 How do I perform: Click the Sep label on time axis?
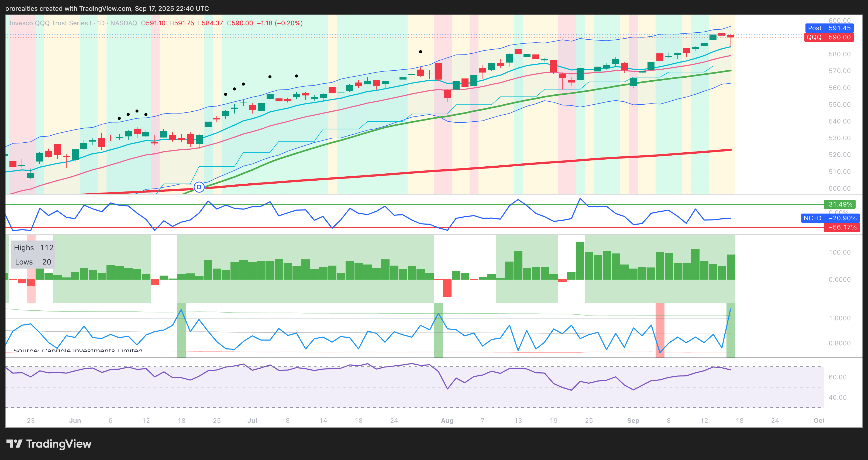pyautogui.click(x=633, y=421)
